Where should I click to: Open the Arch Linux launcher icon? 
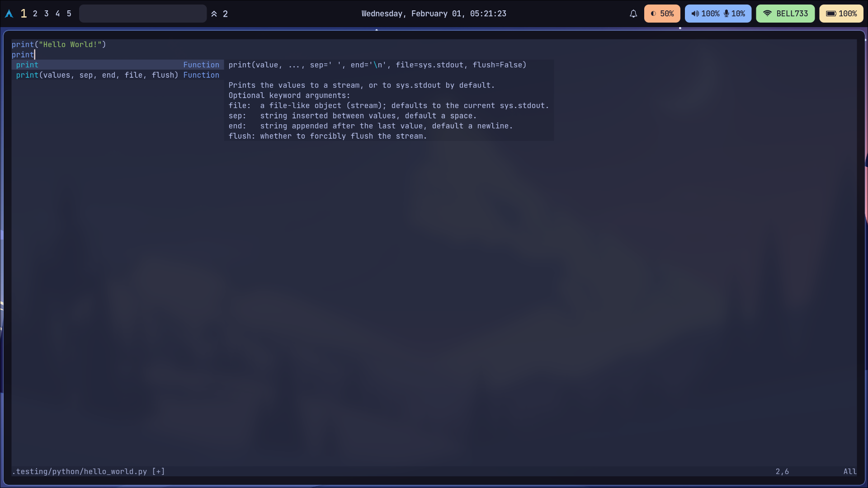tap(9, 14)
